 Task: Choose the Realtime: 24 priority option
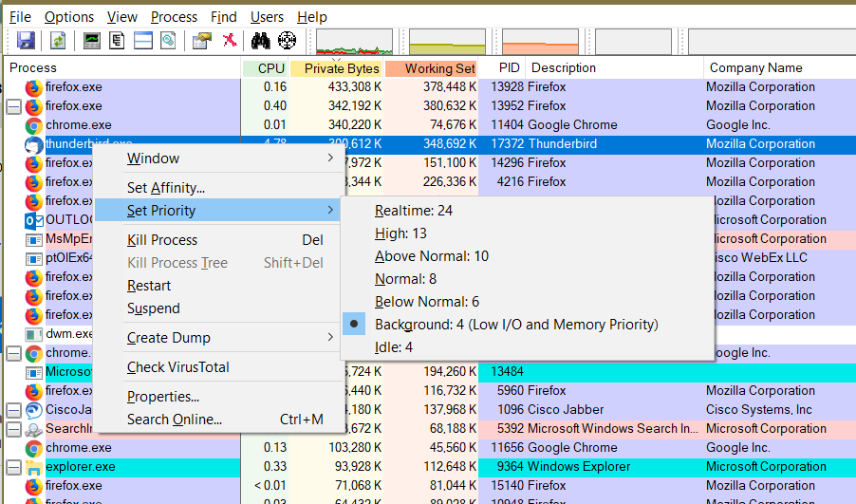pos(413,211)
